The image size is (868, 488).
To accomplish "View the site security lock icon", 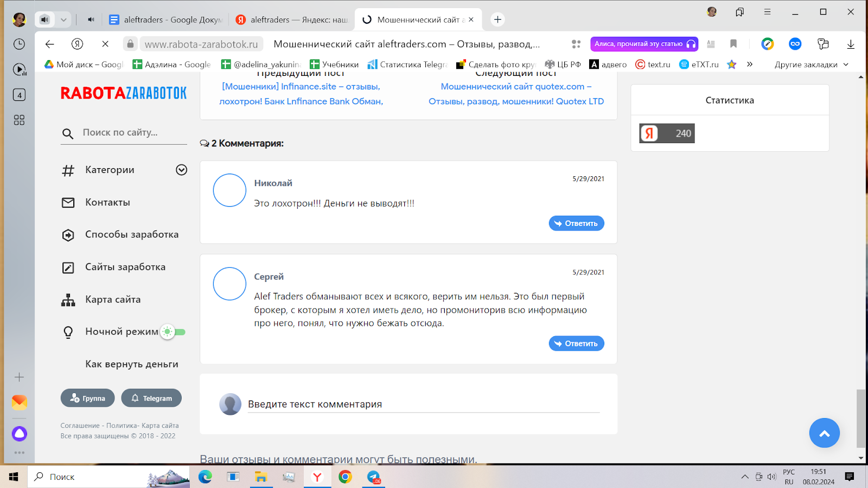I will click(x=130, y=44).
